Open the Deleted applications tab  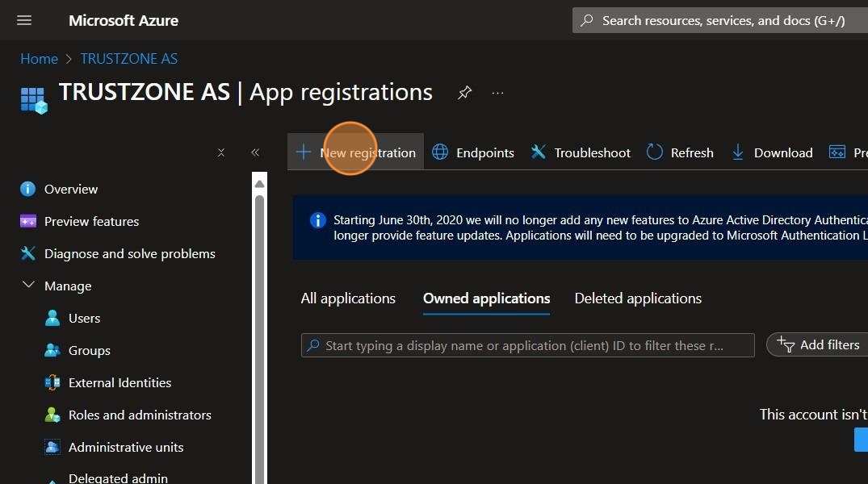[638, 298]
